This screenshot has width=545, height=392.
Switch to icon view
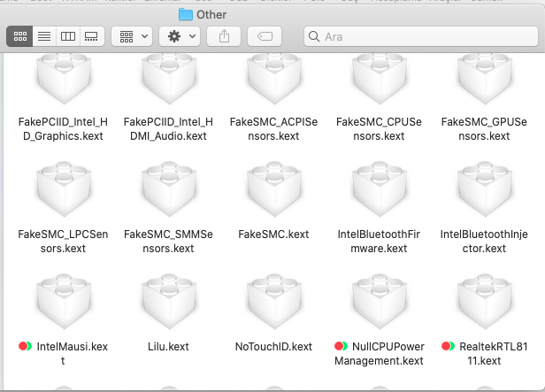pyautogui.click(x=20, y=36)
